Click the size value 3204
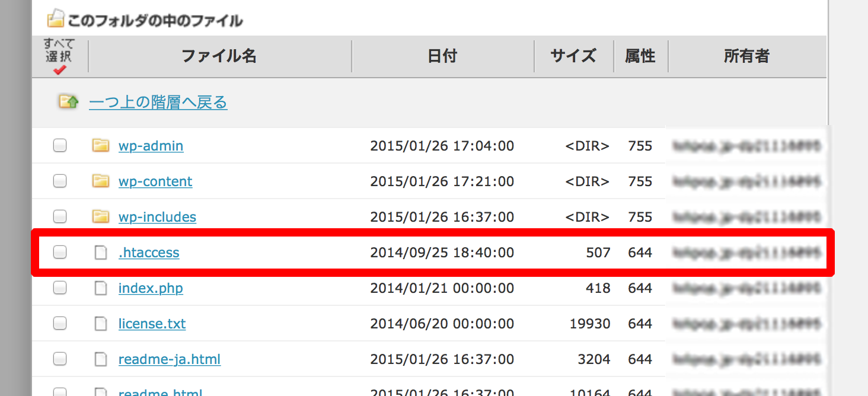This screenshot has width=868, height=396. (x=593, y=359)
